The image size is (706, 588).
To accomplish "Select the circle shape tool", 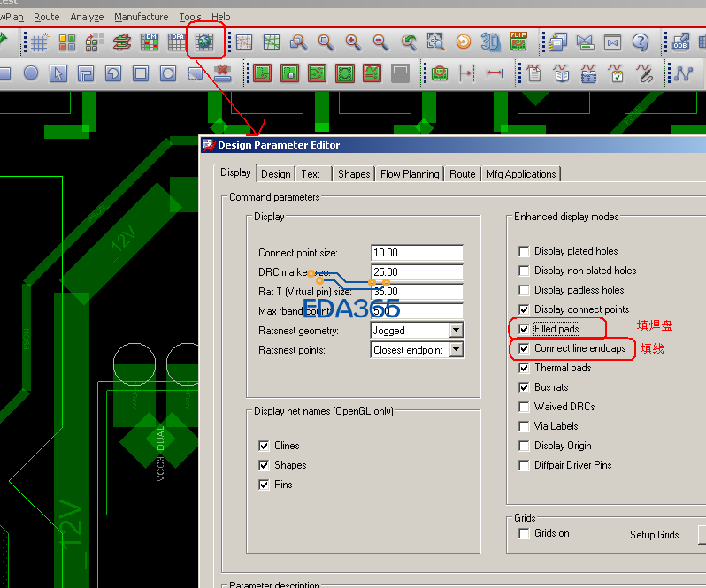I will pos(31,73).
